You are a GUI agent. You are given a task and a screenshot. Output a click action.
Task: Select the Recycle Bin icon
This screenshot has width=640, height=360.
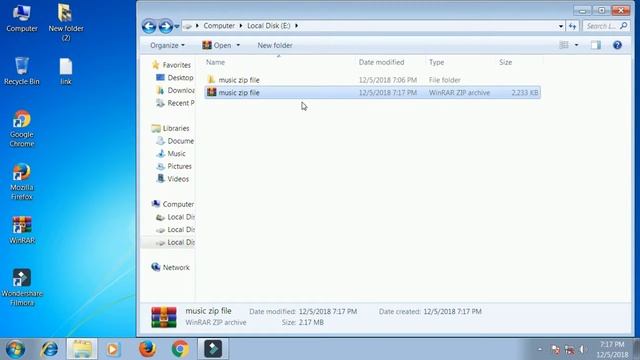click(22, 71)
